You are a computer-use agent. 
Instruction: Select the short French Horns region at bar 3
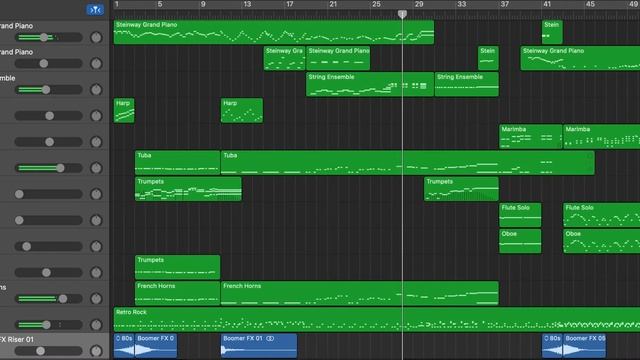coord(178,293)
